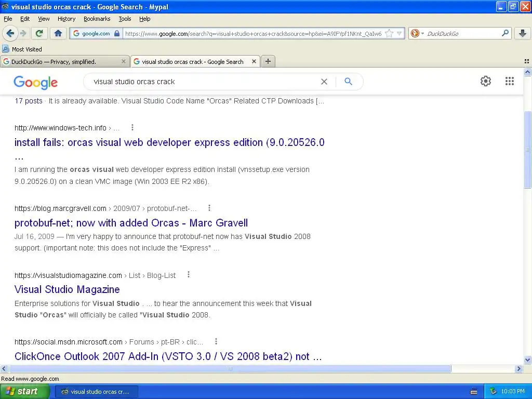Screen dimensions: 532x399
Task: Click the vertical scrollbar down arrow
Action: point(527,360)
